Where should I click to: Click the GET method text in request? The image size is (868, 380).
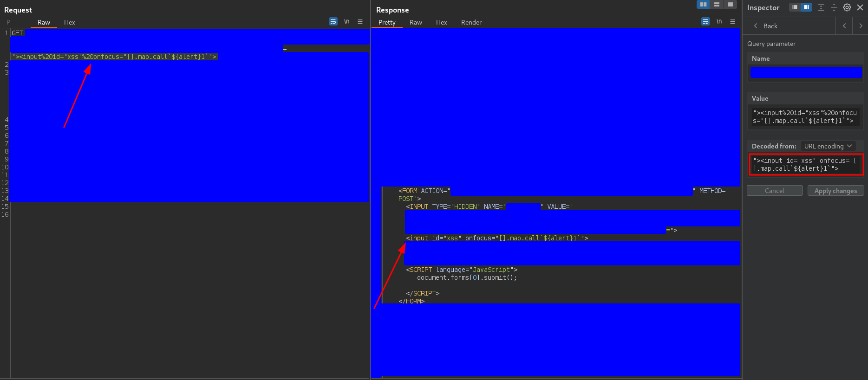(17, 33)
